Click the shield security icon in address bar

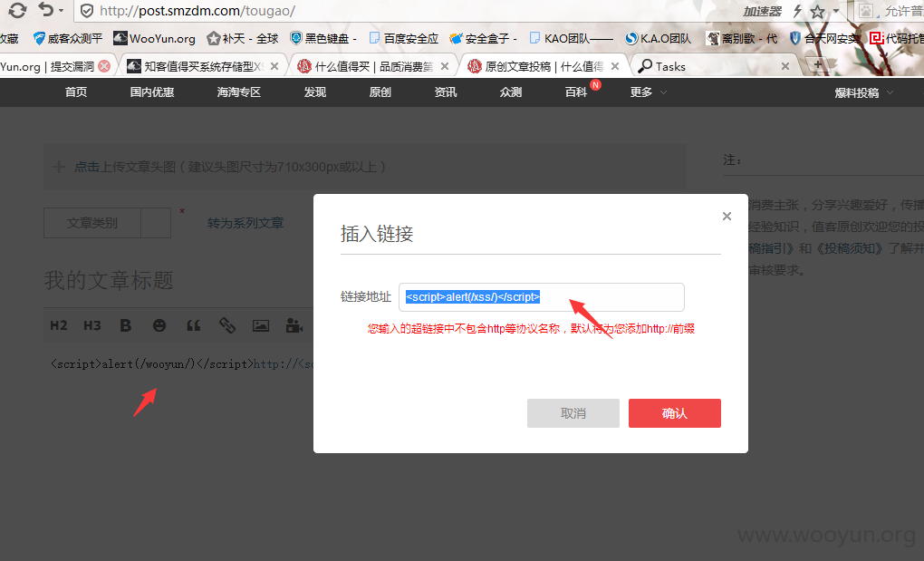[x=87, y=11]
